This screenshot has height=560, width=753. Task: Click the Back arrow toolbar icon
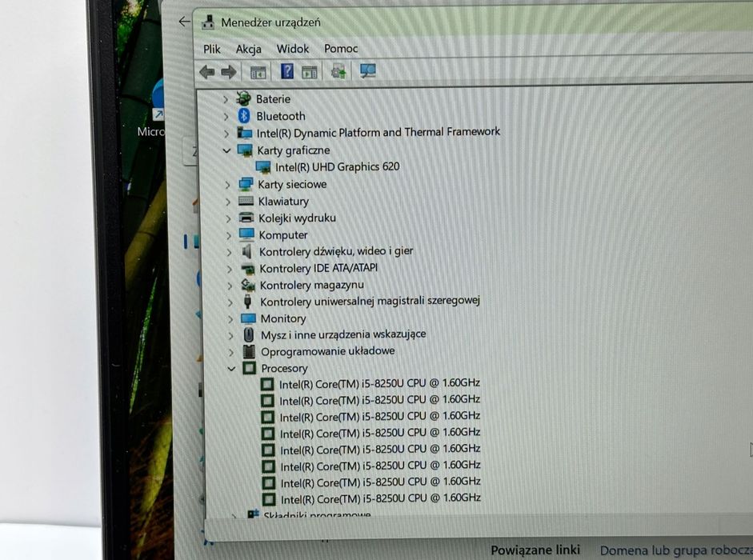(x=207, y=72)
